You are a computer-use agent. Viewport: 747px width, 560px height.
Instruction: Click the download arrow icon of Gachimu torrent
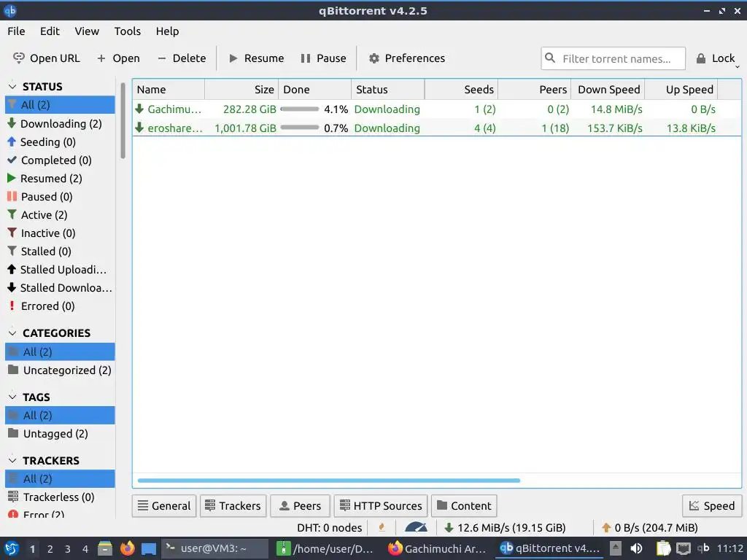[139, 109]
